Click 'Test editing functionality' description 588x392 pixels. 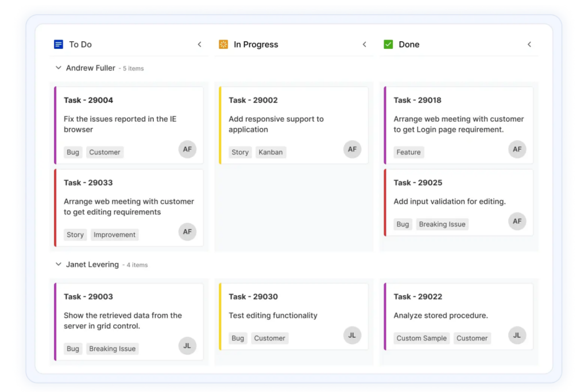[x=273, y=315]
